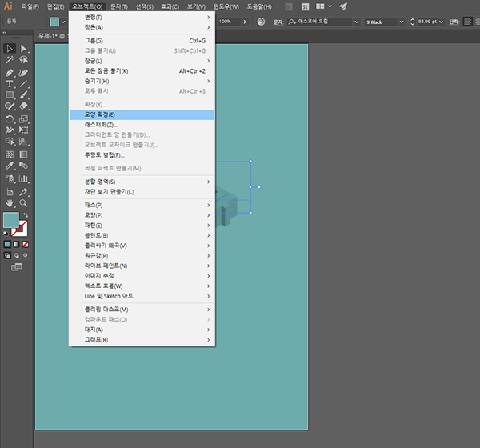
Task: Select the Slice tool
Action: point(23,192)
